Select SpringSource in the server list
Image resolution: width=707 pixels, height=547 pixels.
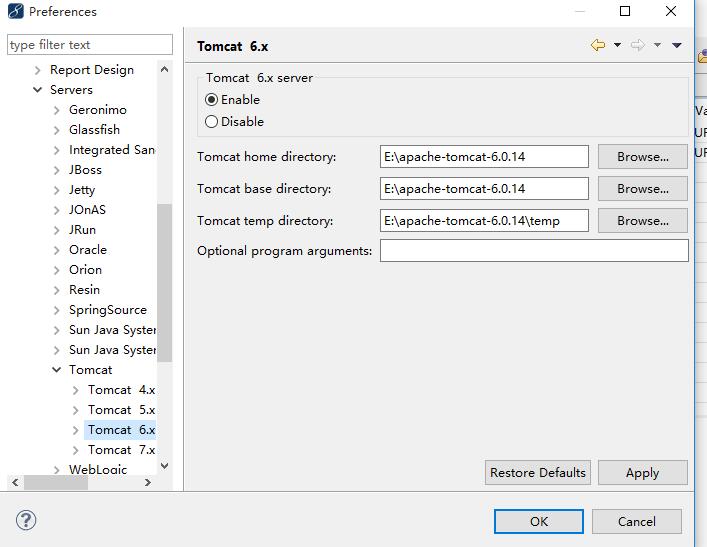[x=108, y=310]
